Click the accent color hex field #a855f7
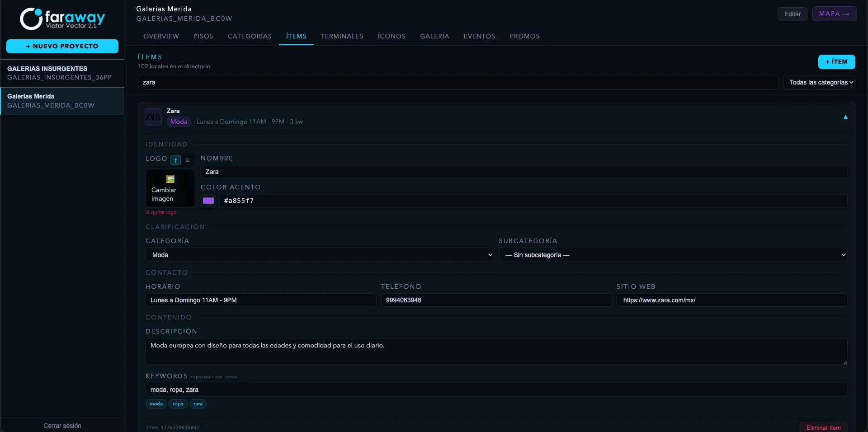 [533, 201]
